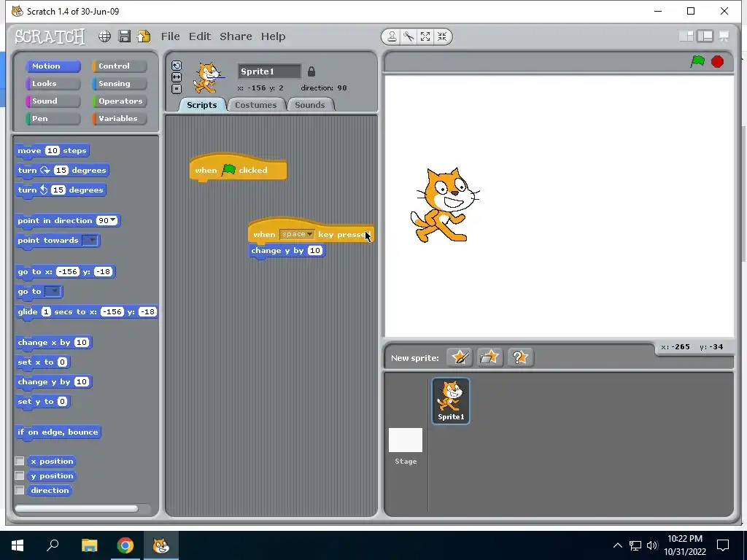Viewport: 747px width, 560px height.
Task: Select the Operators block category
Action: [x=120, y=101]
